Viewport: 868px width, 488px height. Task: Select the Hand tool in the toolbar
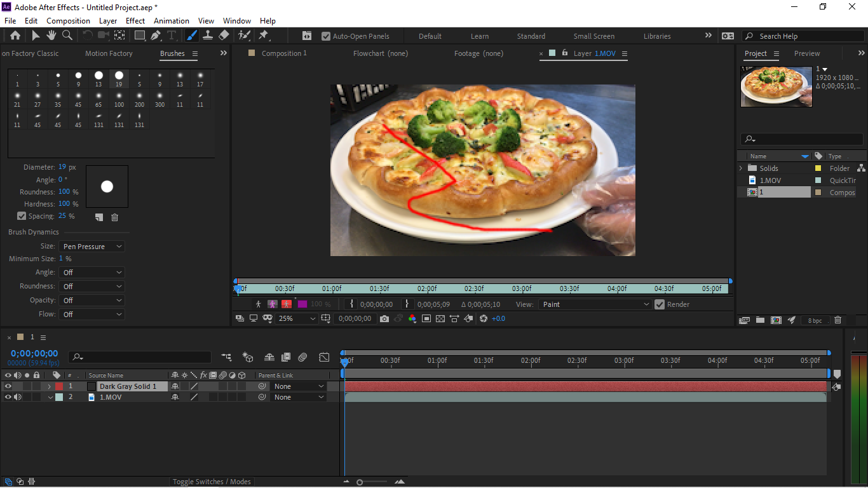point(51,36)
